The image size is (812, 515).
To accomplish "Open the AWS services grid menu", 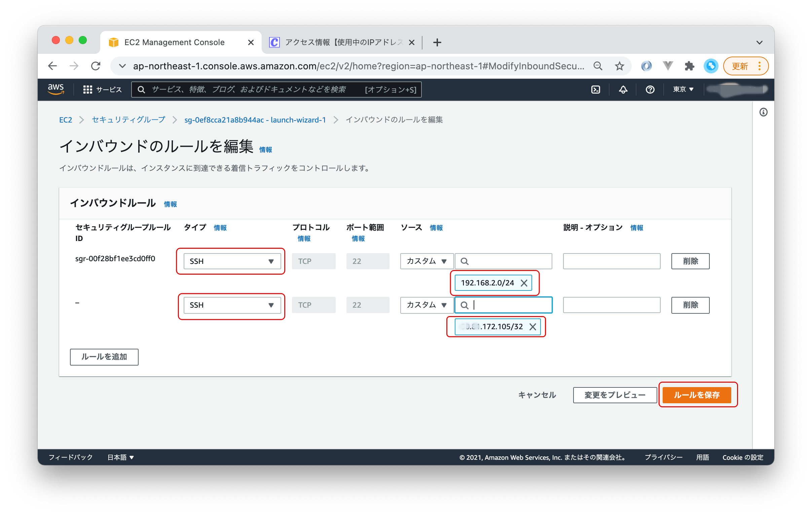I will (x=88, y=90).
